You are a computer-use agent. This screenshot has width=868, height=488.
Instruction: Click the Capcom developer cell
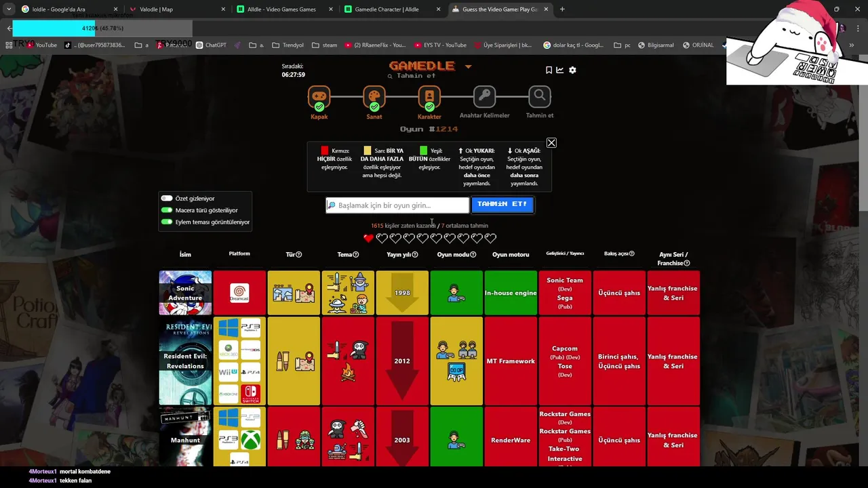pos(565,361)
